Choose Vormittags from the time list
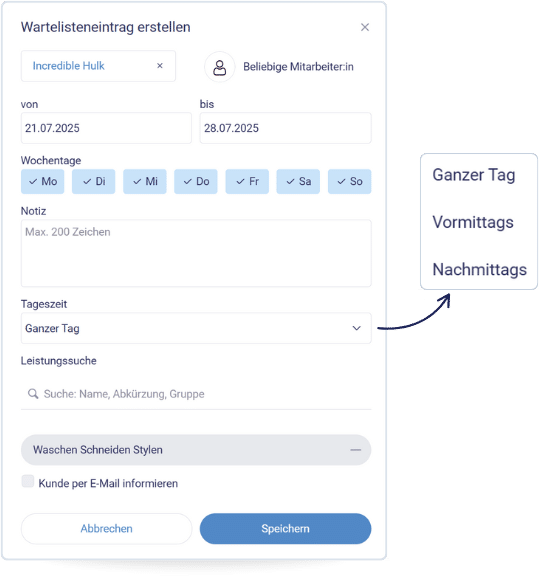 click(473, 222)
